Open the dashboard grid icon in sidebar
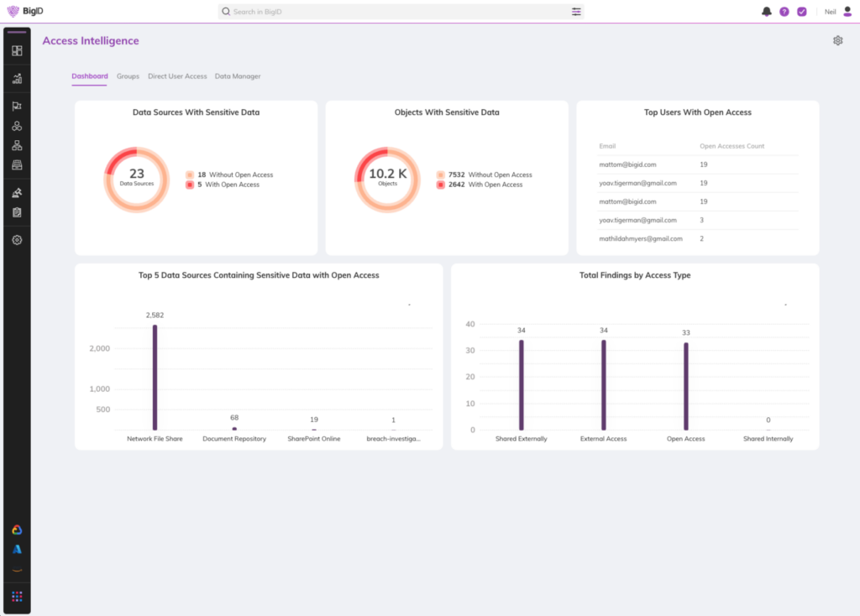Image resolution: width=860 pixels, height=616 pixels. coord(17,50)
